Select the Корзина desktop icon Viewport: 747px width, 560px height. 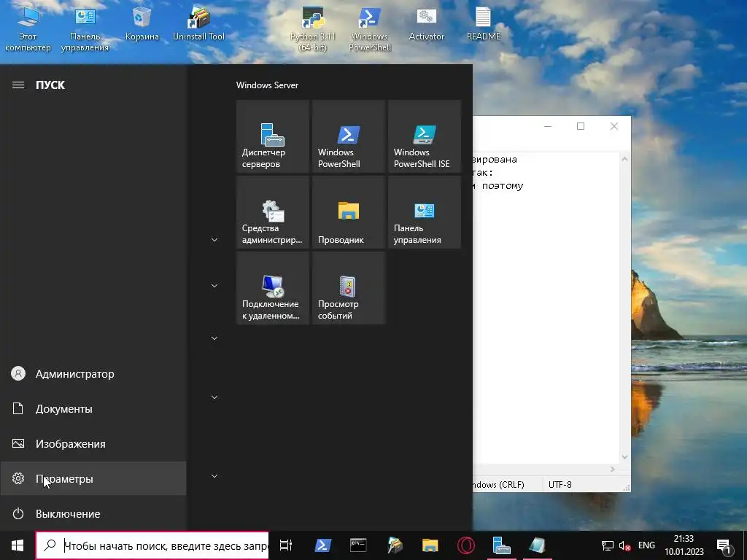click(x=142, y=24)
